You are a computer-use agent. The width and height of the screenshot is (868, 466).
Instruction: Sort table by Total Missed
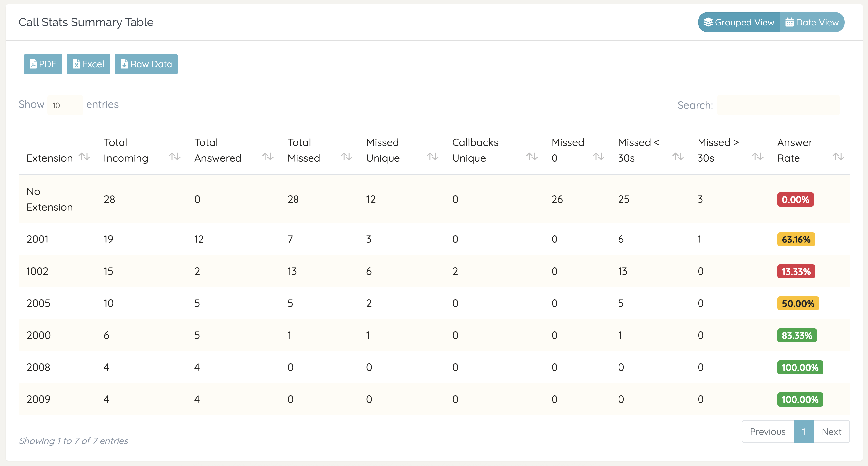tap(346, 157)
